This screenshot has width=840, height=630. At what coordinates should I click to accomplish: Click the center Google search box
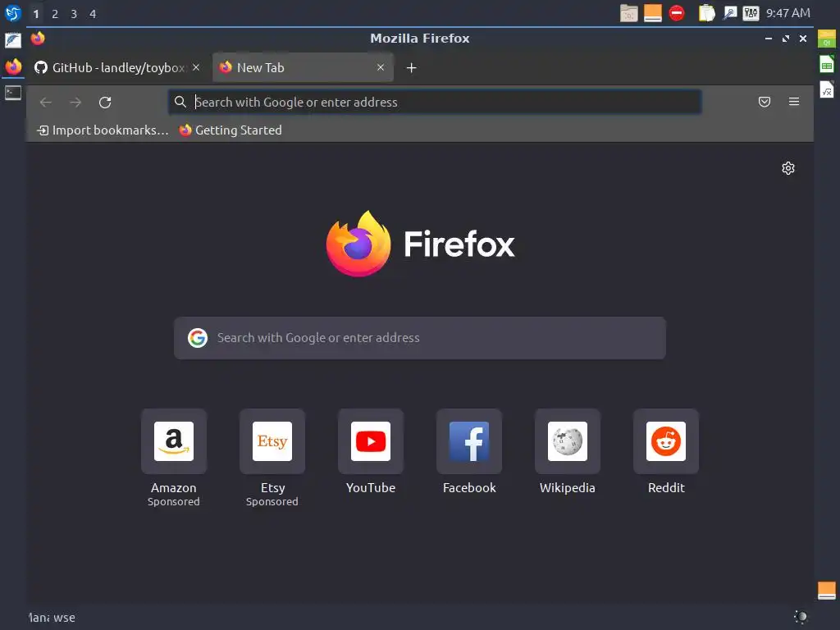point(420,338)
